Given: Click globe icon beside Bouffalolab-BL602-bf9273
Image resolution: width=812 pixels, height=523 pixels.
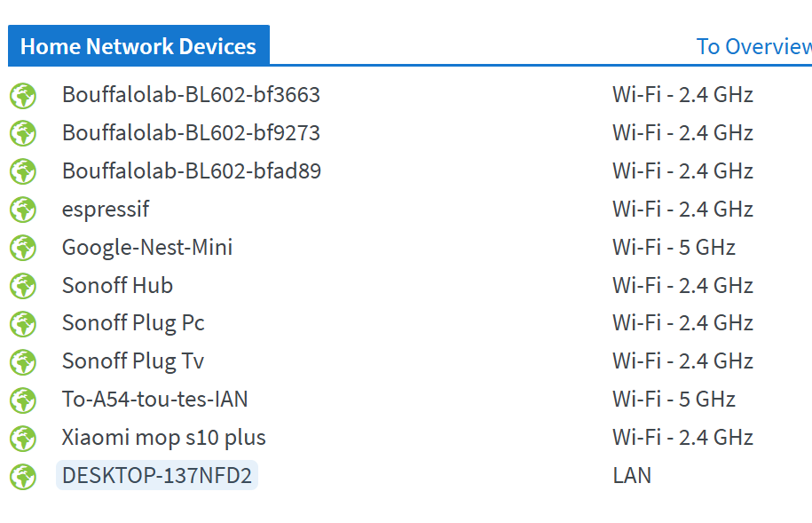Looking at the screenshot, I should click(x=23, y=134).
